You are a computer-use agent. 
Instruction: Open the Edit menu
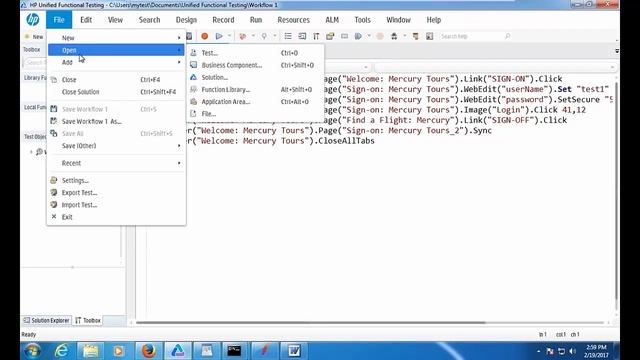point(86,20)
